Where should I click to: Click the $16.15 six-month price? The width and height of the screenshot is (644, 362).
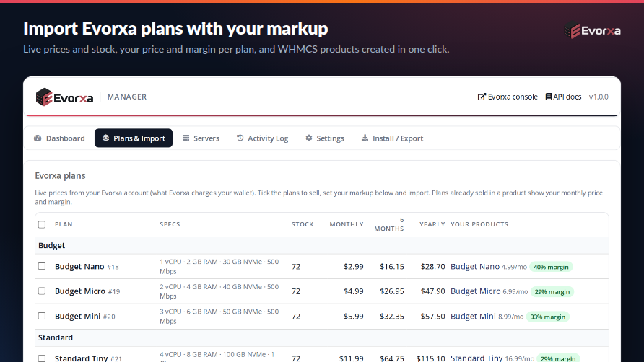392,266
